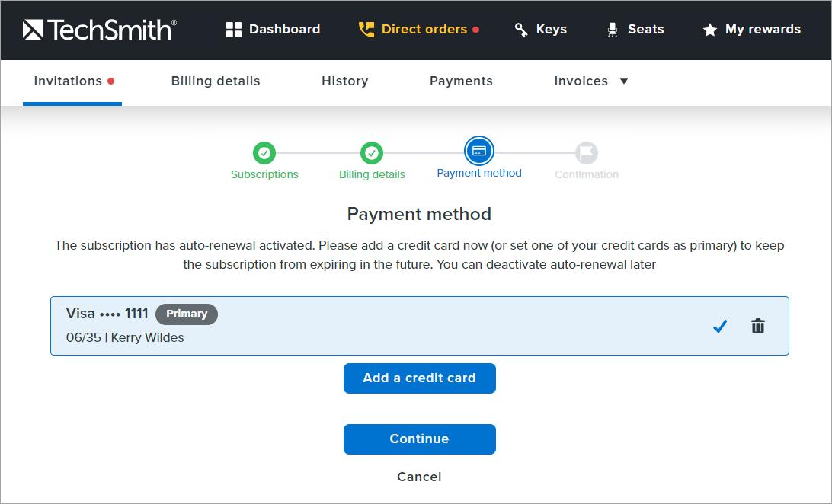This screenshot has height=504, width=832.
Task: Click the Direct orders phone icon
Action: (x=366, y=30)
